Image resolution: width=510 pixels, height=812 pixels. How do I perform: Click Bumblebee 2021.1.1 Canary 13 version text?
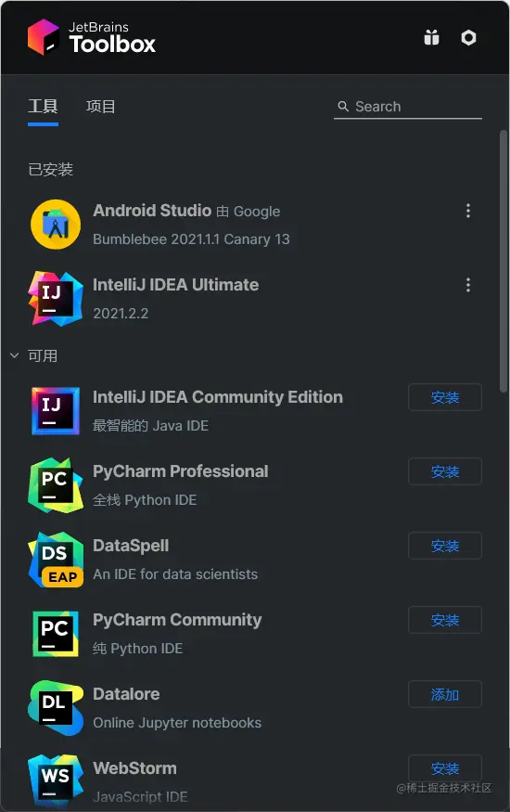click(x=191, y=239)
